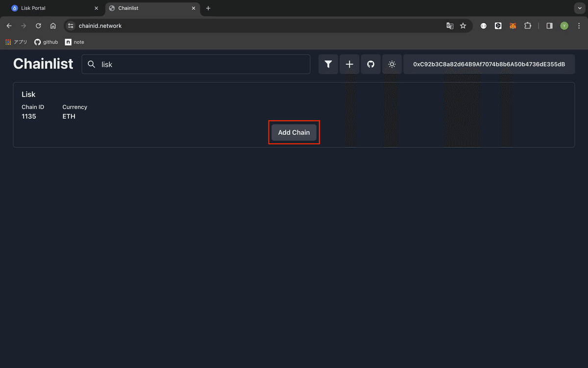588x368 pixels.
Task: Go back to the previous page
Action: (9, 26)
